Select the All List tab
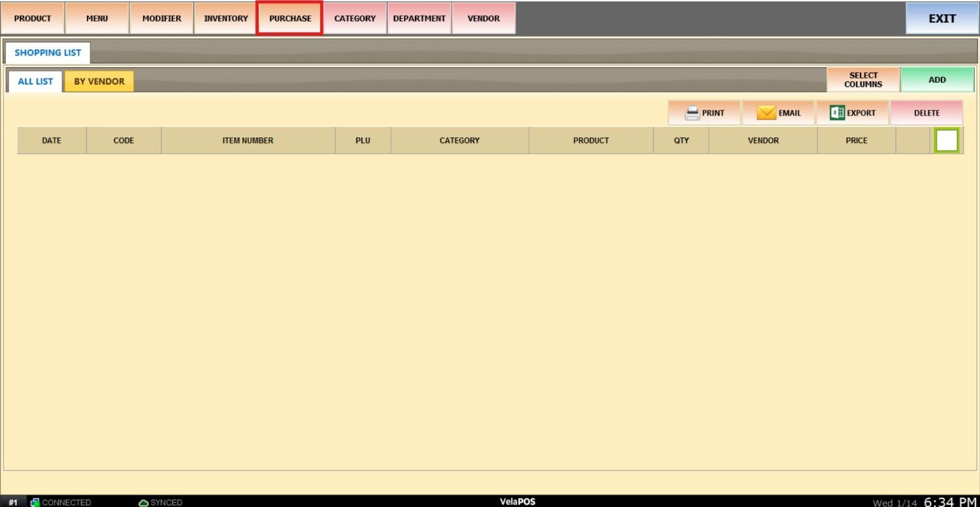Screen dimensions: 980x507 point(35,82)
